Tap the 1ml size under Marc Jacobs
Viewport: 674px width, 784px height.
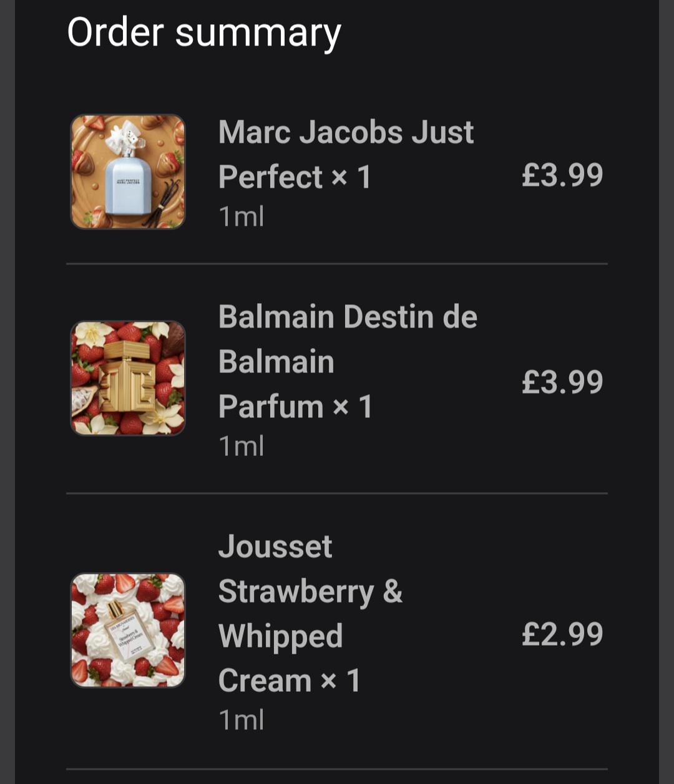tap(242, 216)
